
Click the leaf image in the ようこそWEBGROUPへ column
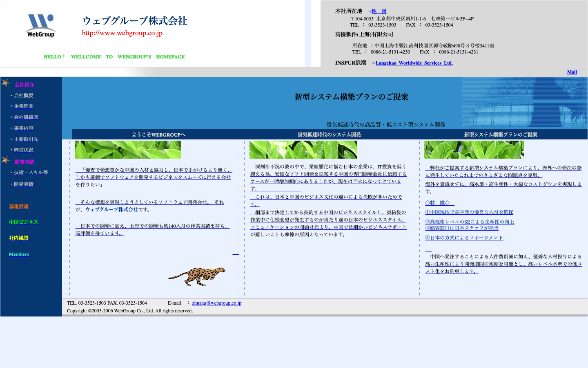[x=128, y=150]
